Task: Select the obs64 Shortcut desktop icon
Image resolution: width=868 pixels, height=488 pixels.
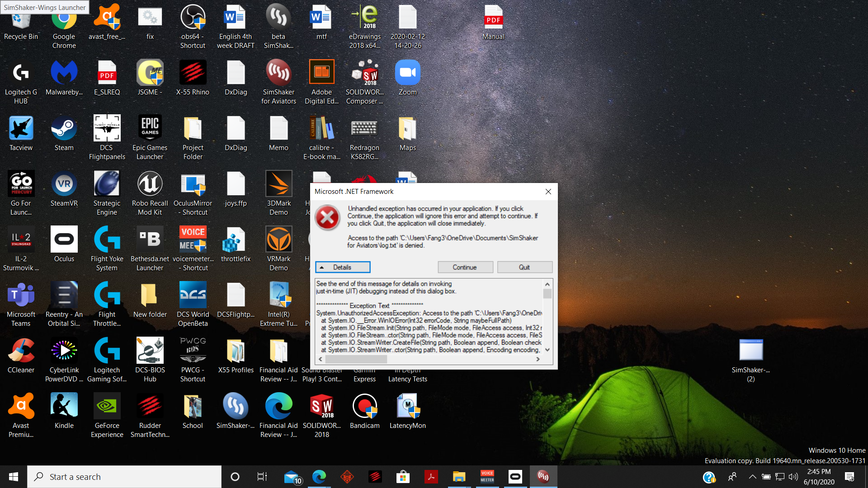Action: [193, 27]
